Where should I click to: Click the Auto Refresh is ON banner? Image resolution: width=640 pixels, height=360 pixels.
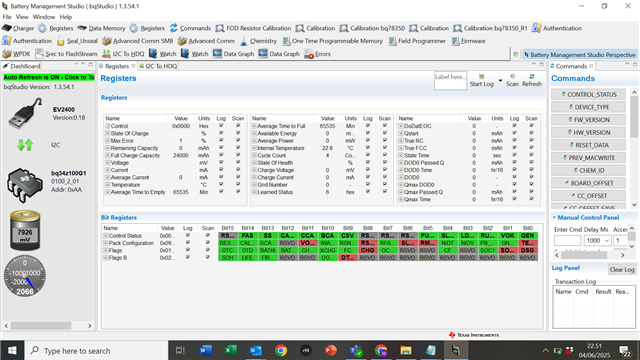[49, 77]
